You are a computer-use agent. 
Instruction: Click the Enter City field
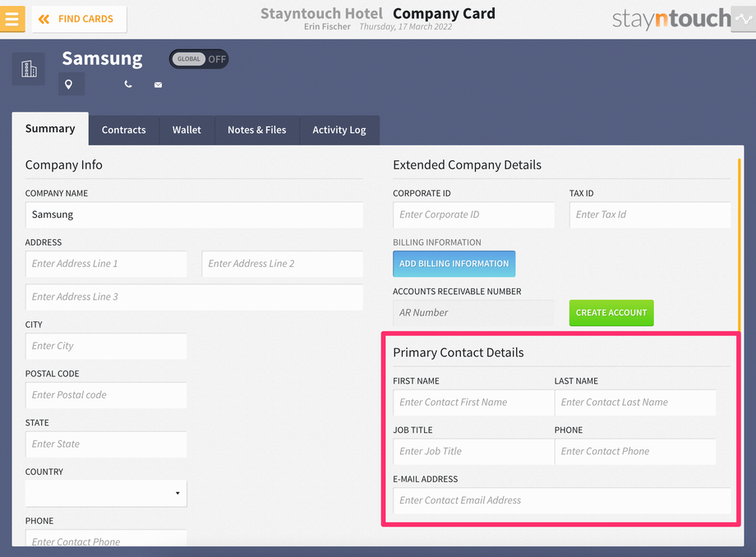point(106,346)
